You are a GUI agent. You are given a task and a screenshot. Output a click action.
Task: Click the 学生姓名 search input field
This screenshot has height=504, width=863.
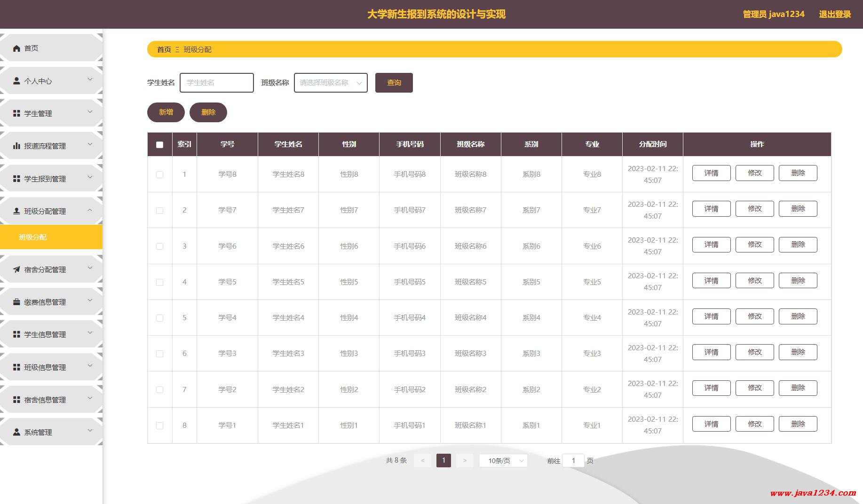point(217,83)
